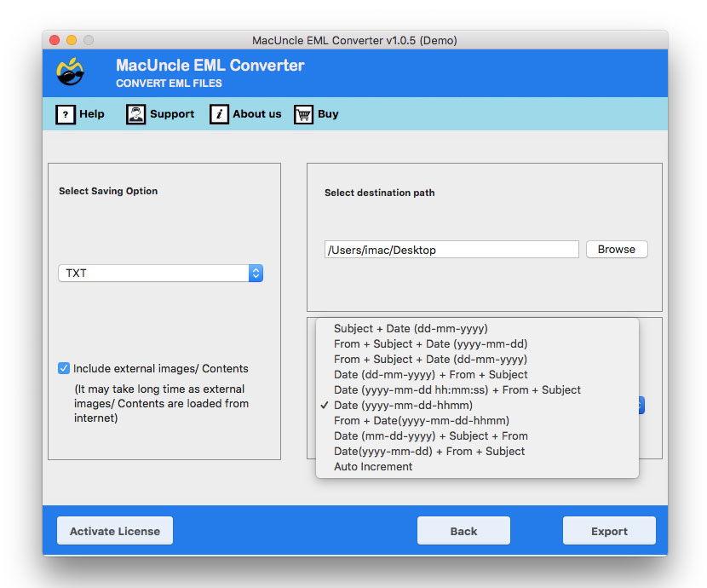Click the Activate License button
The width and height of the screenshot is (707, 588).
click(115, 531)
